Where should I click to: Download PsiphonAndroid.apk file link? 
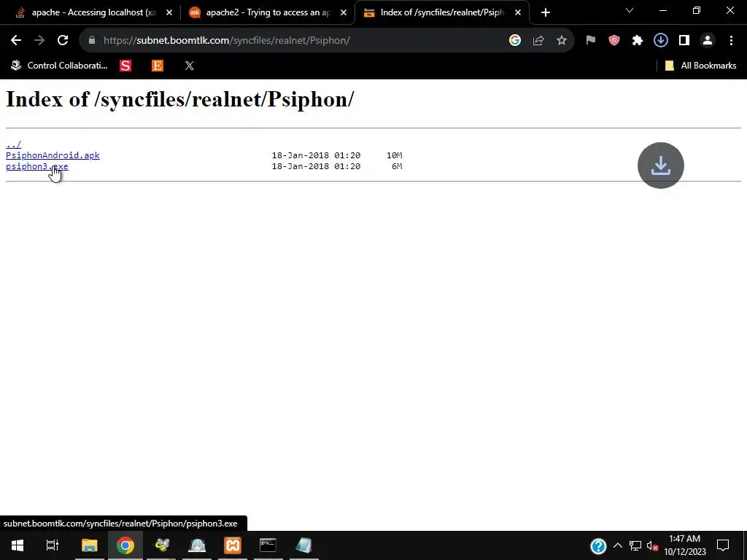53,155
